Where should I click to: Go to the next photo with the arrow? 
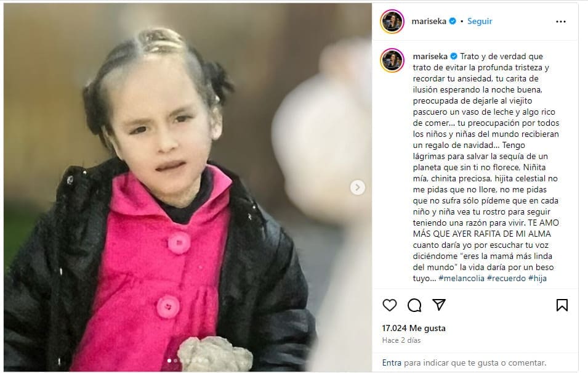(x=357, y=187)
